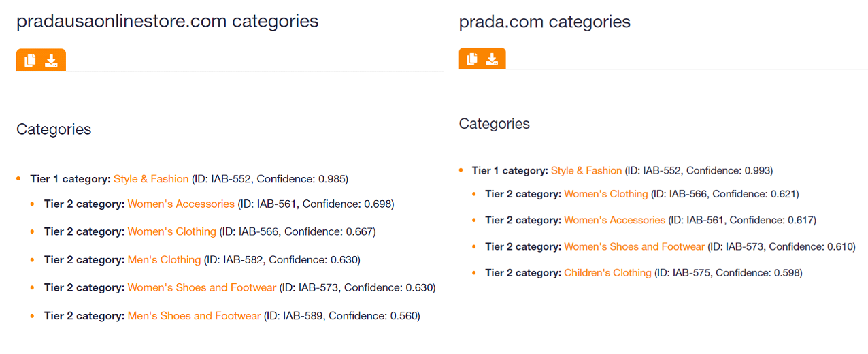Select the pradausaonlinestore.com categories heading

tap(167, 21)
